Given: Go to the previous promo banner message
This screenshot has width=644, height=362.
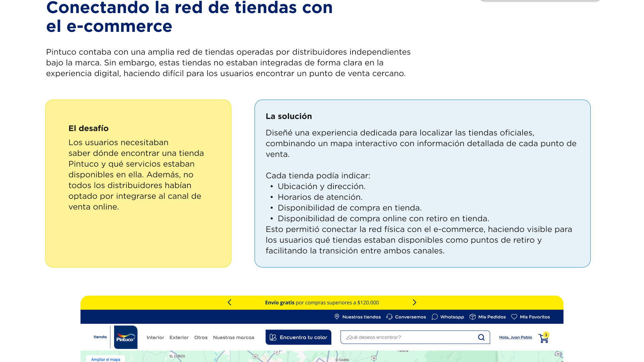Looking at the screenshot, I should [229, 302].
